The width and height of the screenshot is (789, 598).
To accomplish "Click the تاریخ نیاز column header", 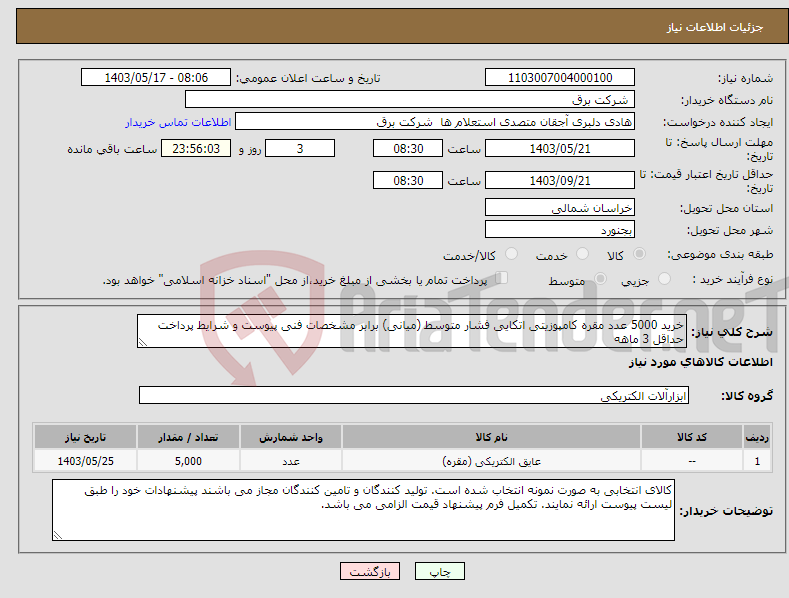I will tap(86, 437).
